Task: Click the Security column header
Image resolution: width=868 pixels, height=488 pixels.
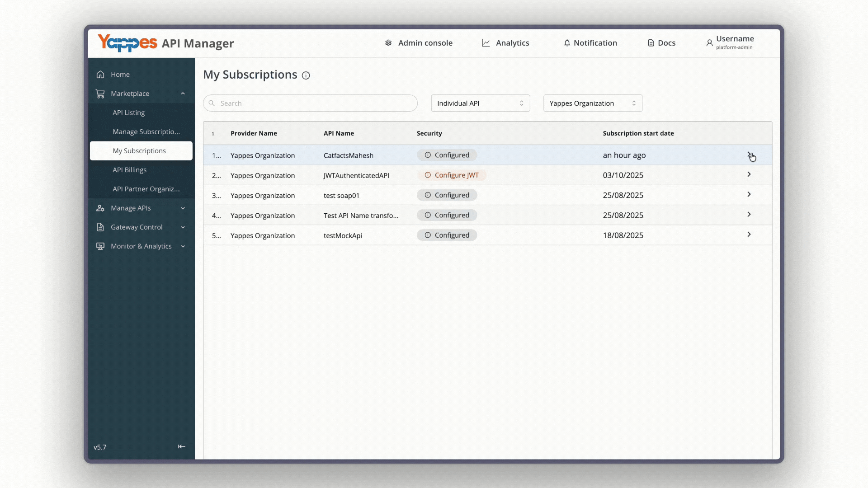Action: pos(429,133)
